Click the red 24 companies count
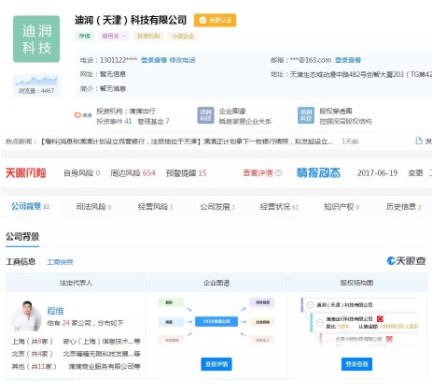This screenshot has height=384, width=447. (x=66, y=323)
